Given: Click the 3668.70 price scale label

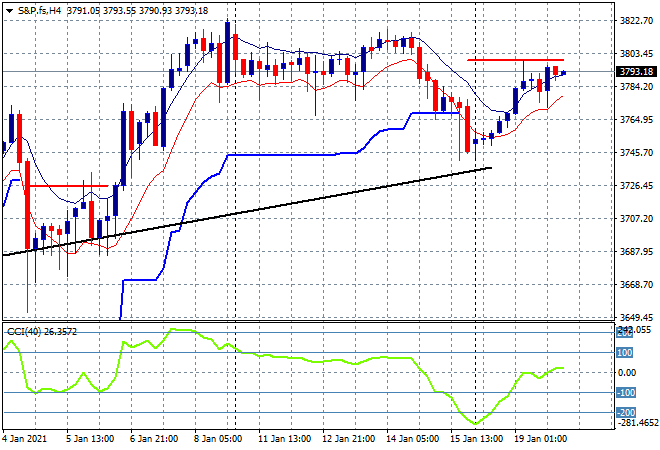Looking at the screenshot, I should pos(636,285).
